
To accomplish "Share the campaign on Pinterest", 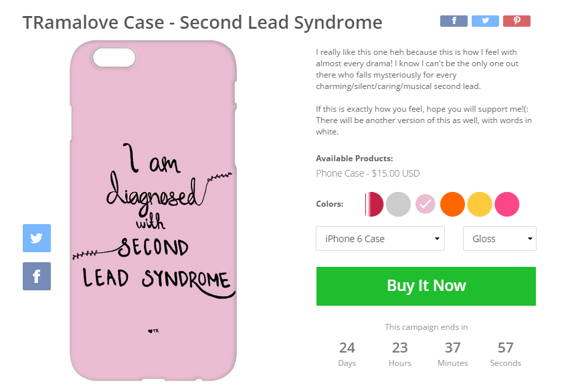I will point(517,21).
